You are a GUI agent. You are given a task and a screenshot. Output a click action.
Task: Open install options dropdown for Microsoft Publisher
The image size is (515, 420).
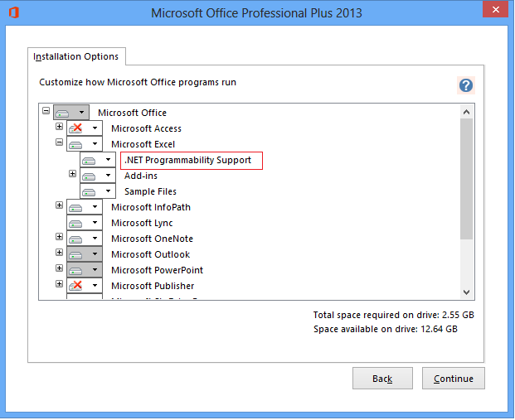[x=85, y=286]
